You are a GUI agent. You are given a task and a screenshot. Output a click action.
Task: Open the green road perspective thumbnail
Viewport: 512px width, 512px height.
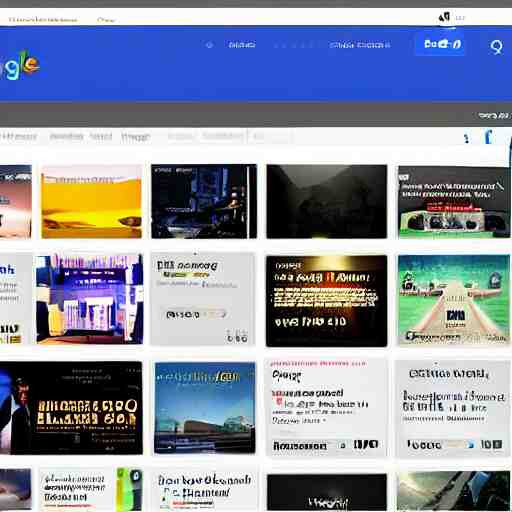click(454, 300)
